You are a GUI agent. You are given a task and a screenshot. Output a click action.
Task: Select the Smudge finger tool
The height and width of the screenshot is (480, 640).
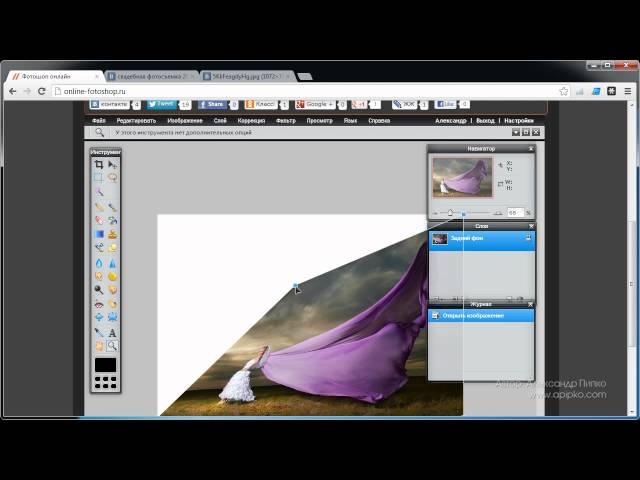click(x=99, y=276)
